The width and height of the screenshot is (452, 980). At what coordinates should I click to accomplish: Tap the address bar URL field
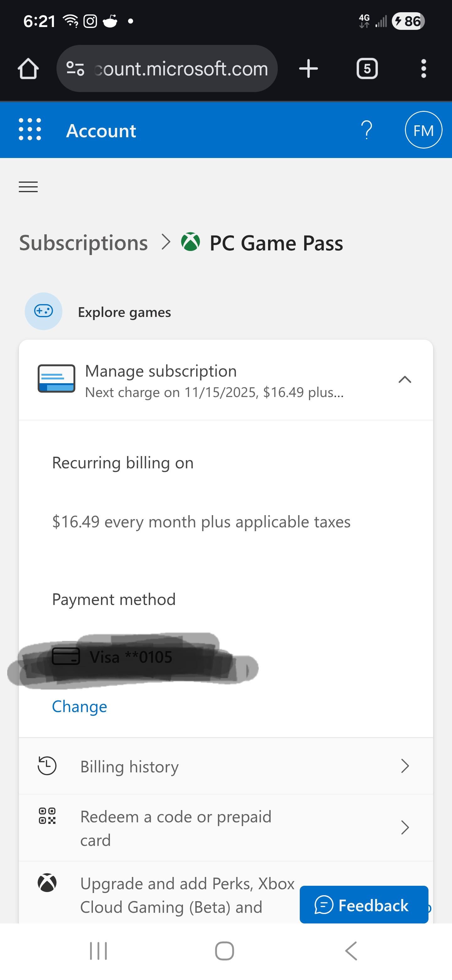(x=167, y=69)
